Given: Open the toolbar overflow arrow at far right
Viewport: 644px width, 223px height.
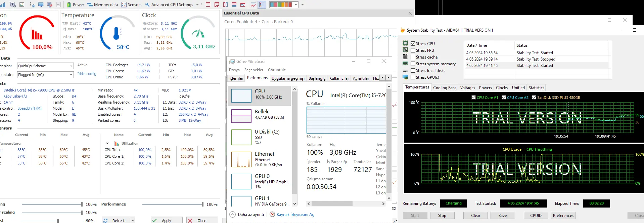Looking at the screenshot, I should click(303, 5).
